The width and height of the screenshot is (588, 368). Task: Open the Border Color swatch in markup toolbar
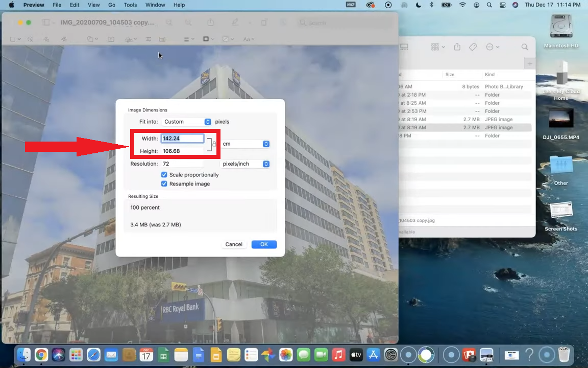[208, 39]
